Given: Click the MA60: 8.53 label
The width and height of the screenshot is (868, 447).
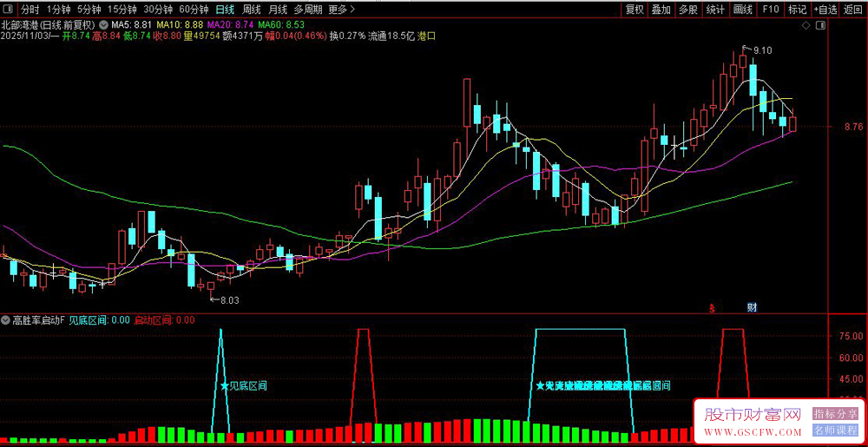Looking at the screenshot, I should 281,25.
